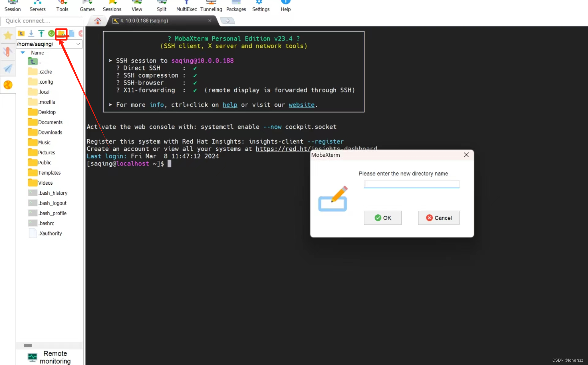
Task: Collapse the Name column tree
Action: (22, 52)
